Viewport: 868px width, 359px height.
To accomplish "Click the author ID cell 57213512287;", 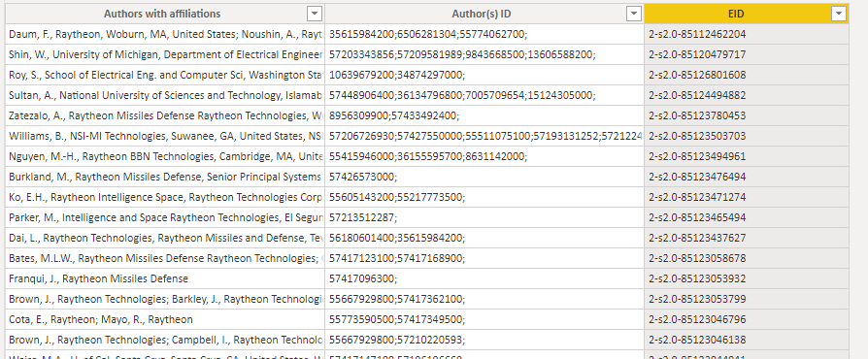I will point(484,218).
